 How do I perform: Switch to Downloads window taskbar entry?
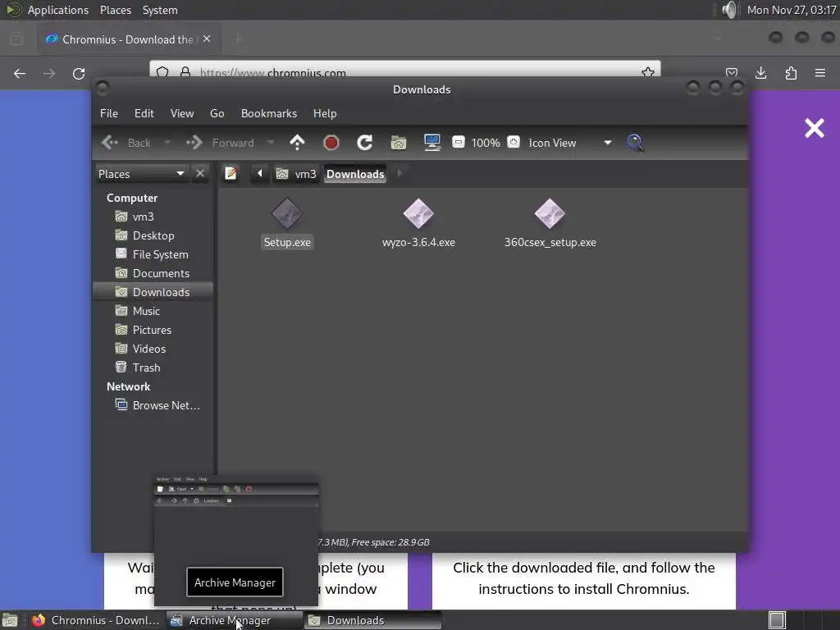tap(373, 620)
